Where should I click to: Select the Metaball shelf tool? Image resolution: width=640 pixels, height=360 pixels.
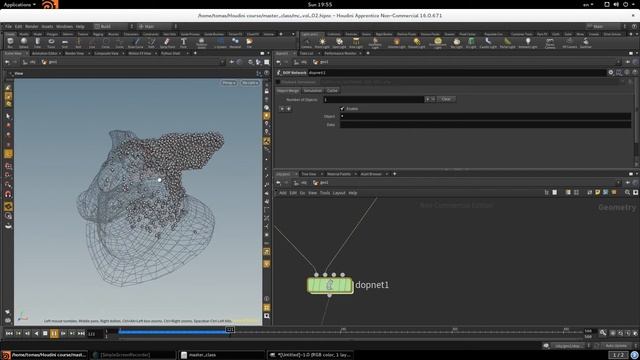pos(235,42)
